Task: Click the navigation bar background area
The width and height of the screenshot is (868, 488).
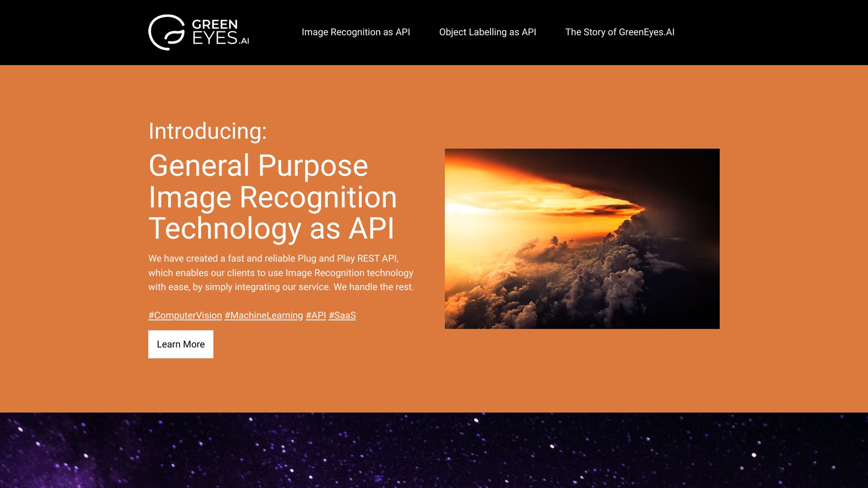Action: [x=434, y=32]
